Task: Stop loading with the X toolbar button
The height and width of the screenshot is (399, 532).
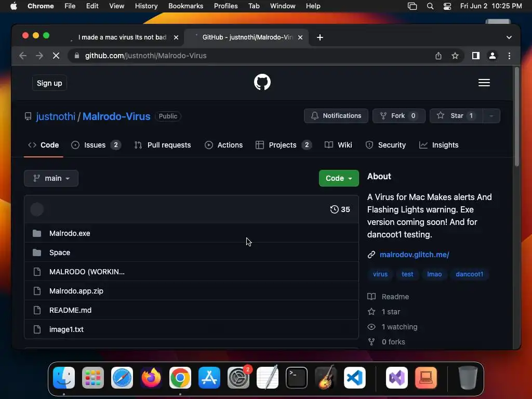Action: [x=56, y=56]
